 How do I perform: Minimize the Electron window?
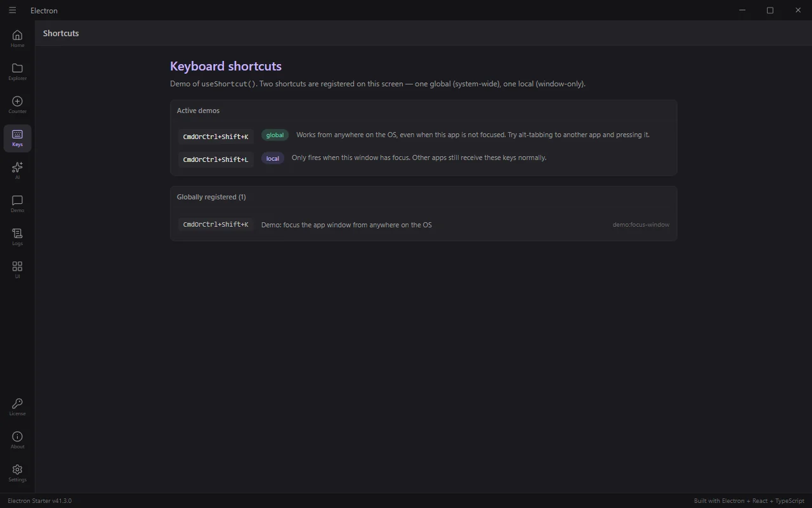[742, 10]
